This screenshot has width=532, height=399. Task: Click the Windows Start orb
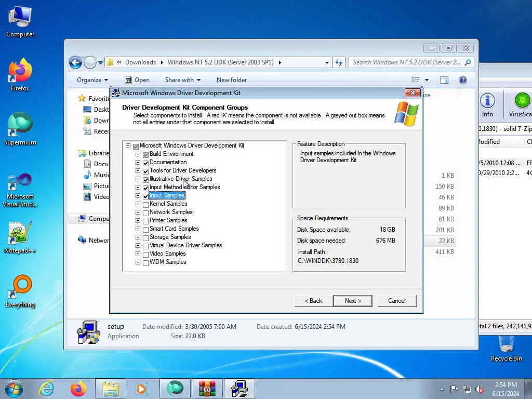click(14, 389)
